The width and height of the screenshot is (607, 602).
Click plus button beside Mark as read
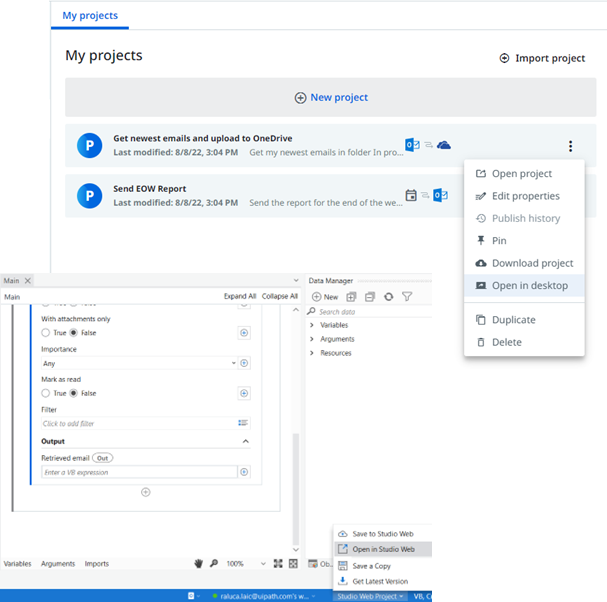click(x=244, y=393)
